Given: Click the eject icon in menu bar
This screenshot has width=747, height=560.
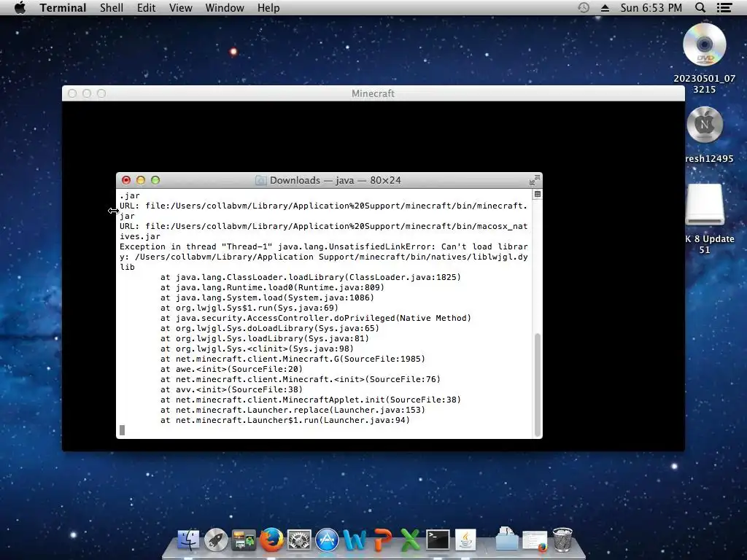Looking at the screenshot, I should pyautogui.click(x=605, y=7).
